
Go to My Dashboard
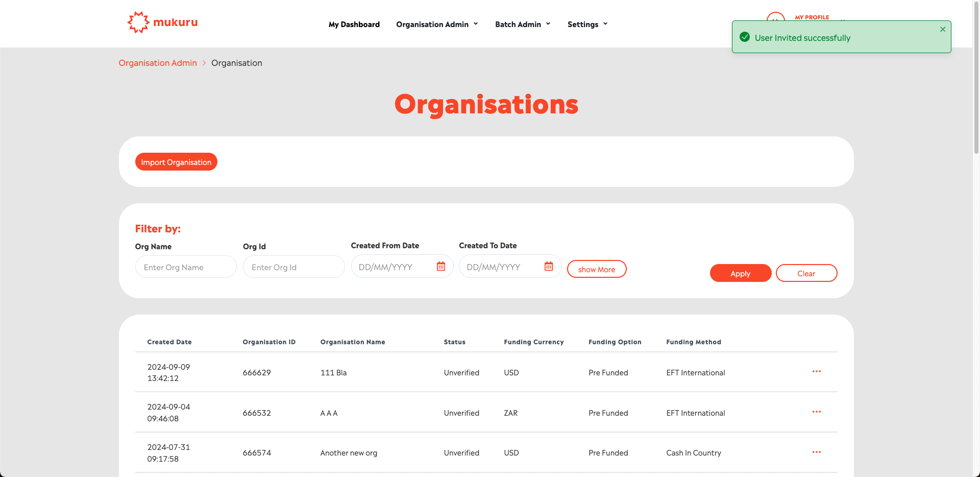pyautogui.click(x=354, y=25)
